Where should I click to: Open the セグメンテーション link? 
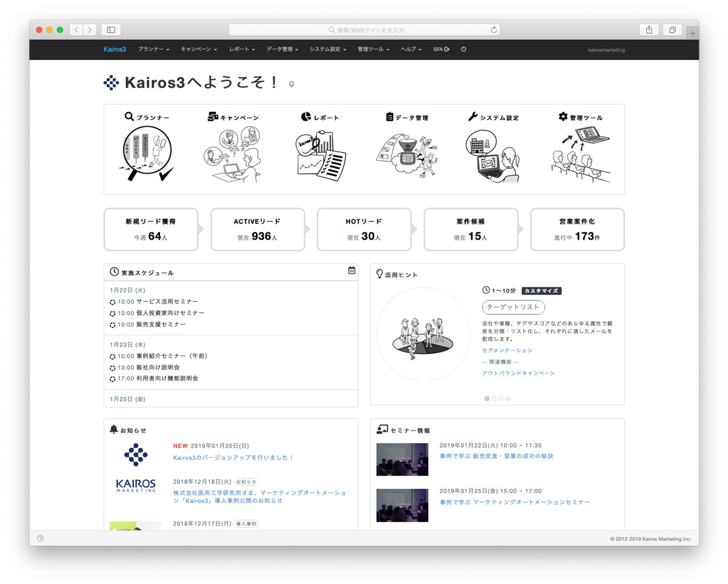tap(507, 351)
